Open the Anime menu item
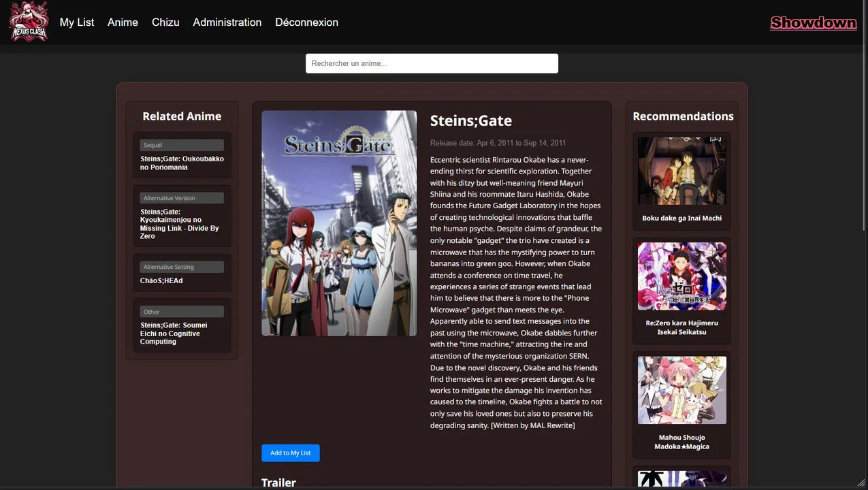 click(123, 22)
